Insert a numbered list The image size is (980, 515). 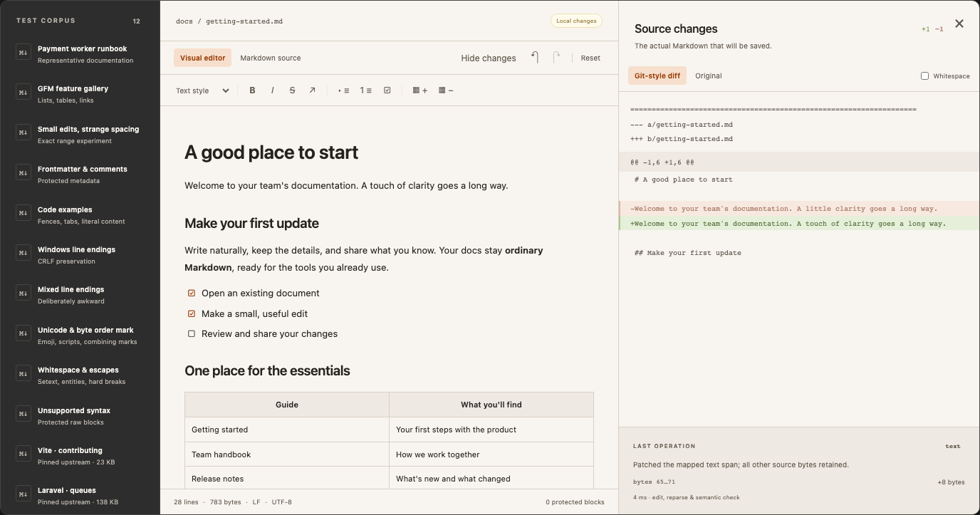coord(365,90)
